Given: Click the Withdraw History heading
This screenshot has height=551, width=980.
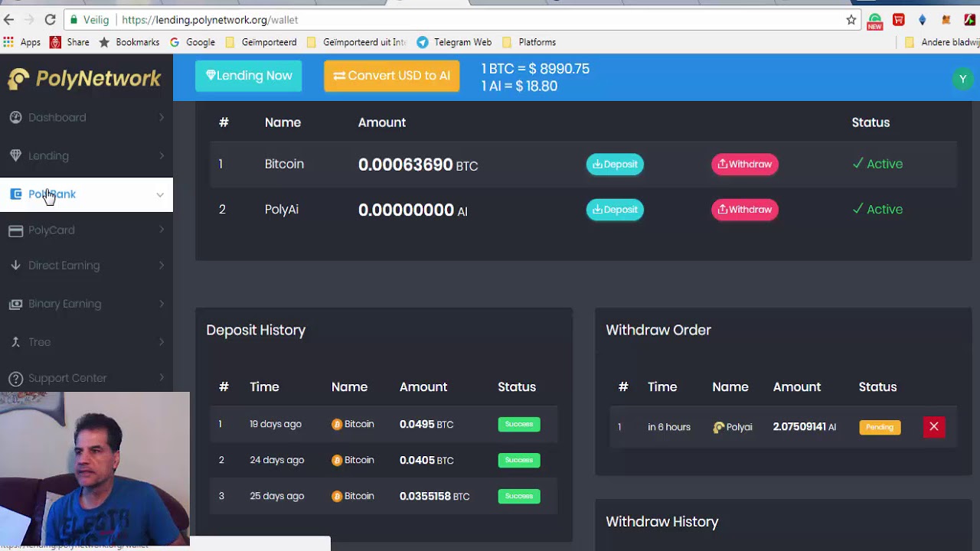Looking at the screenshot, I should tap(662, 522).
